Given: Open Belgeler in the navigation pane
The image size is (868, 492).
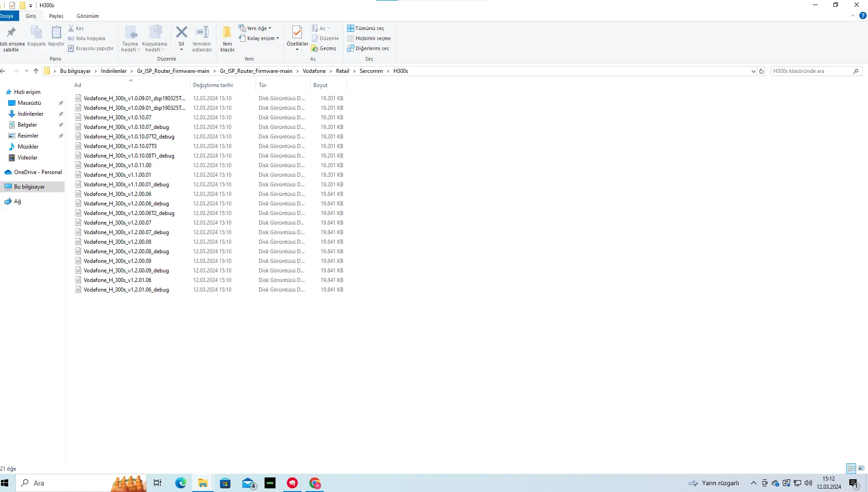Looking at the screenshot, I should 27,125.
